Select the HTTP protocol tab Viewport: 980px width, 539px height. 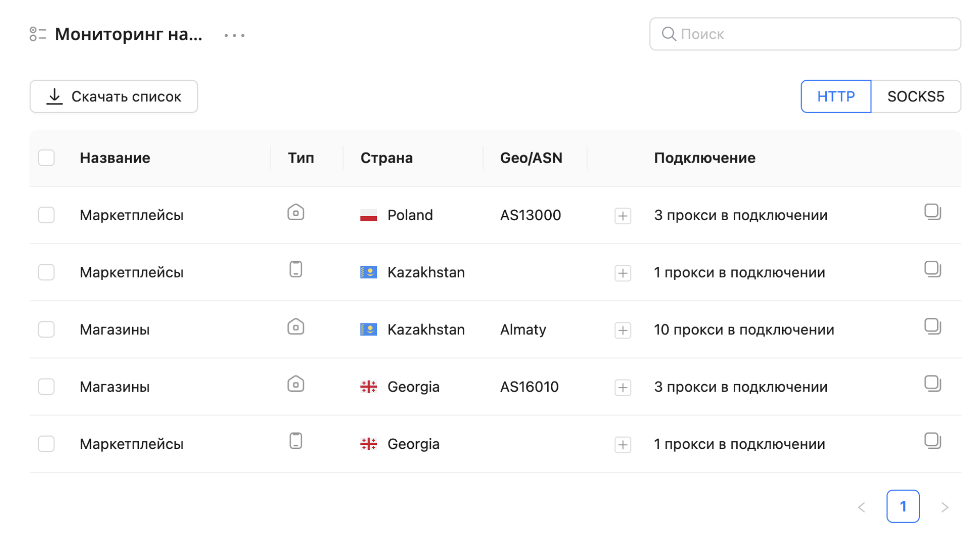coord(836,97)
